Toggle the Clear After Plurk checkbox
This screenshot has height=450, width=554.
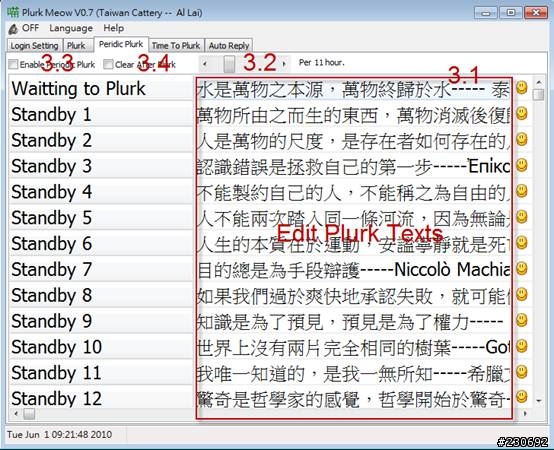point(108,64)
